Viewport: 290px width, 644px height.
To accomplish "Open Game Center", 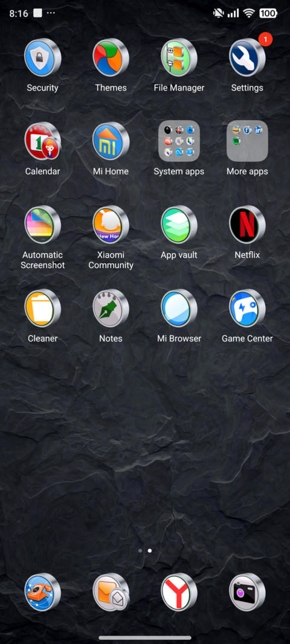I will click(247, 308).
